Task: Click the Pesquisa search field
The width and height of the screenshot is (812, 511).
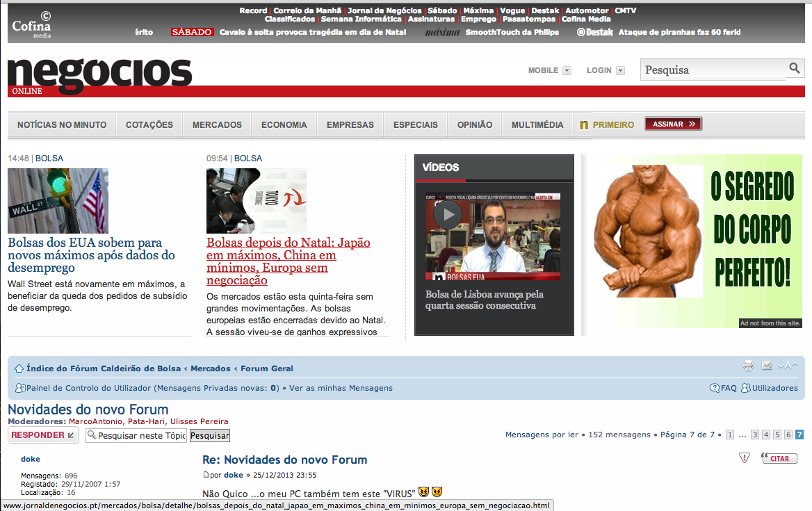Action: tap(713, 70)
